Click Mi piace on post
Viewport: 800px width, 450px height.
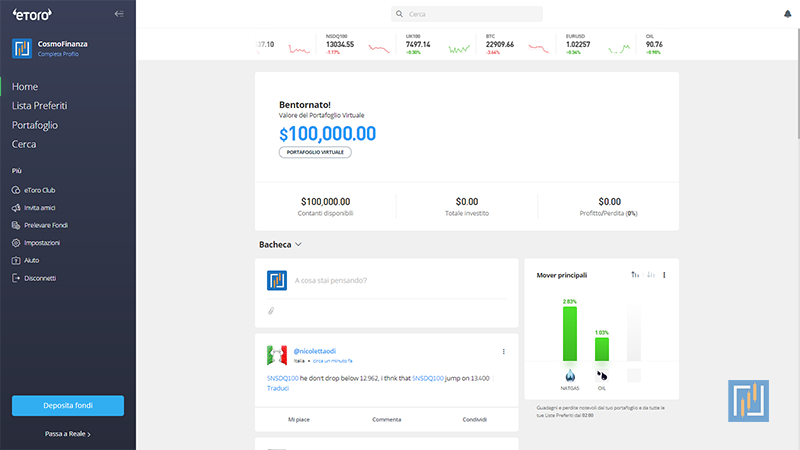pos(299,419)
